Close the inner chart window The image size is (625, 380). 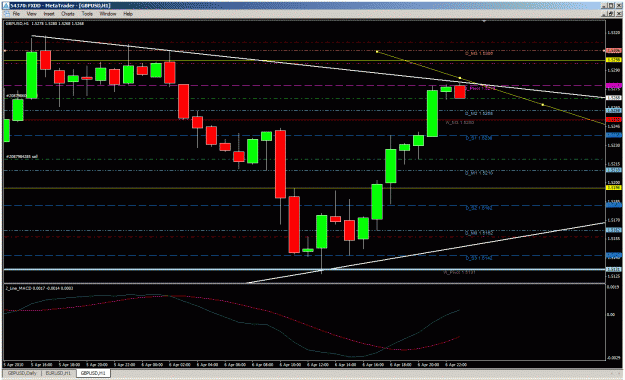(618, 14)
